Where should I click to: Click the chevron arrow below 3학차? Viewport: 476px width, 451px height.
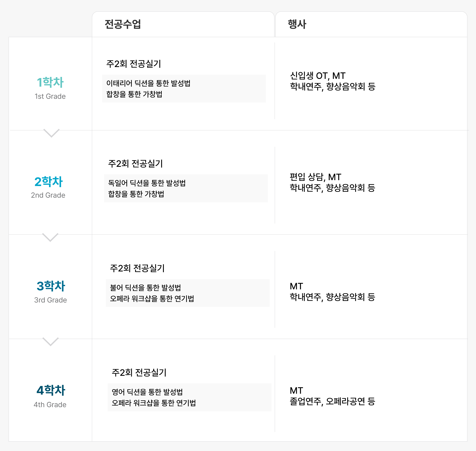(50, 342)
